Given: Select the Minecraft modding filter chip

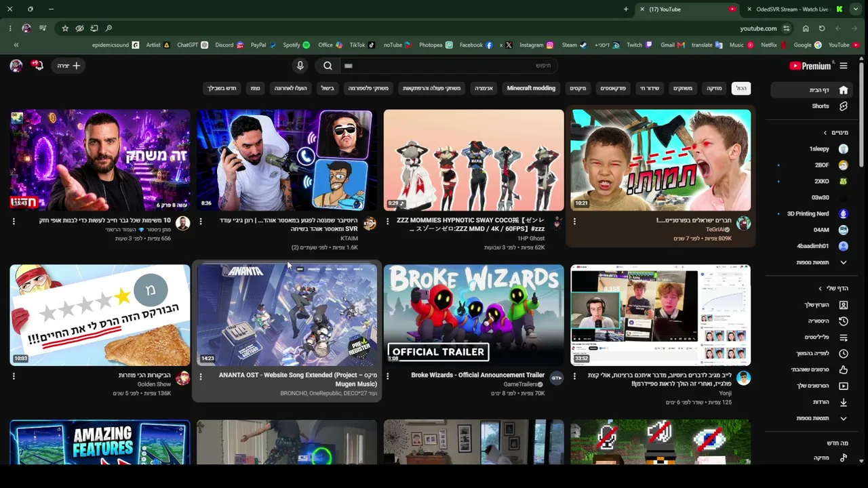Looking at the screenshot, I should point(531,88).
